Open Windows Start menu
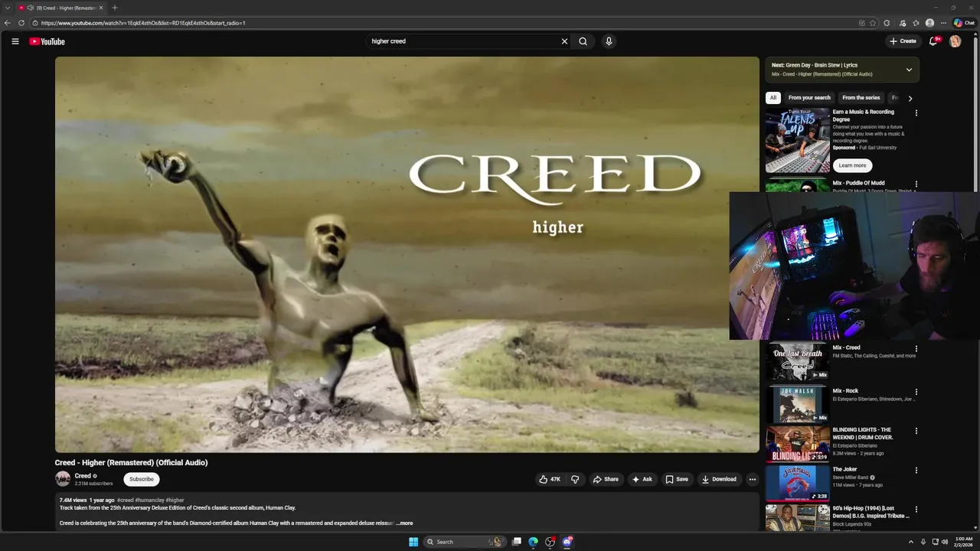Viewport: 980px width, 551px height. tap(413, 542)
